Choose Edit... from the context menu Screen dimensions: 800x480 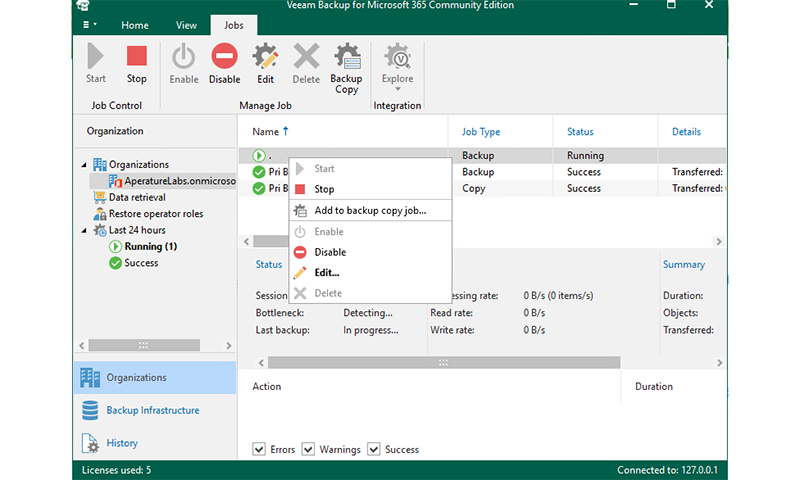370,272
